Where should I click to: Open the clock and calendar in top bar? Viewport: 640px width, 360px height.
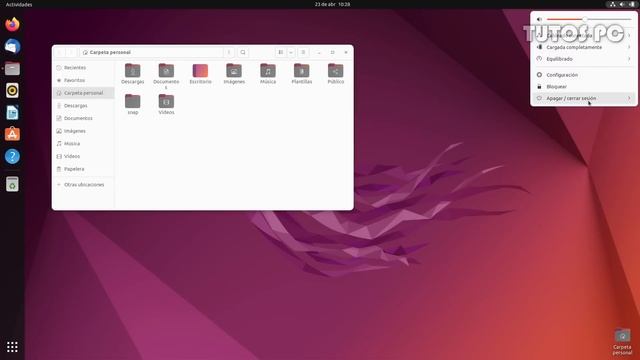pyautogui.click(x=332, y=4)
